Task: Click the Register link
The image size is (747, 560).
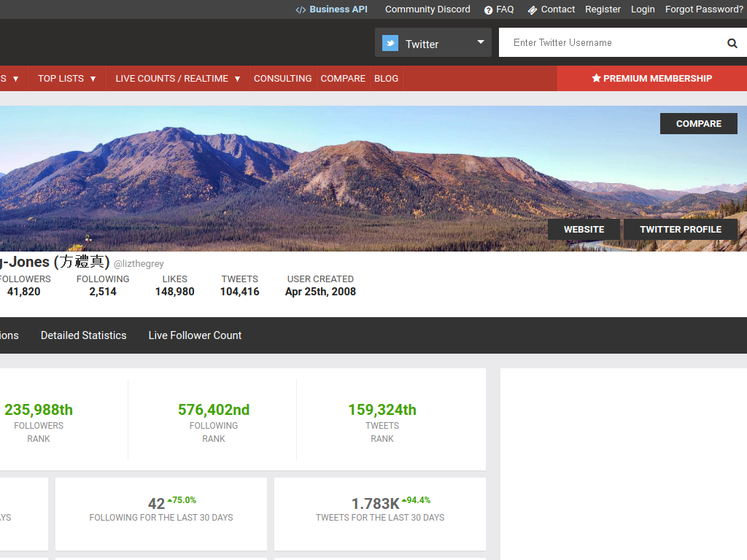Action: [603, 9]
